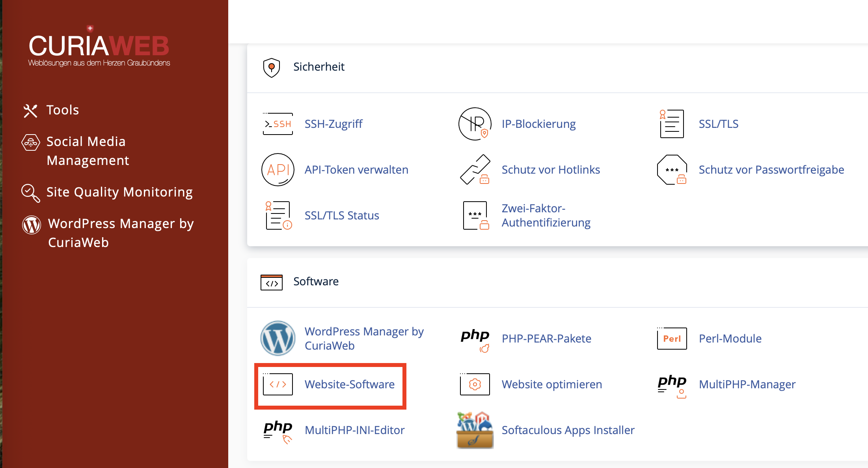This screenshot has height=468, width=868.
Task: Click the MultiPHP-Manager php icon
Action: click(672, 385)
